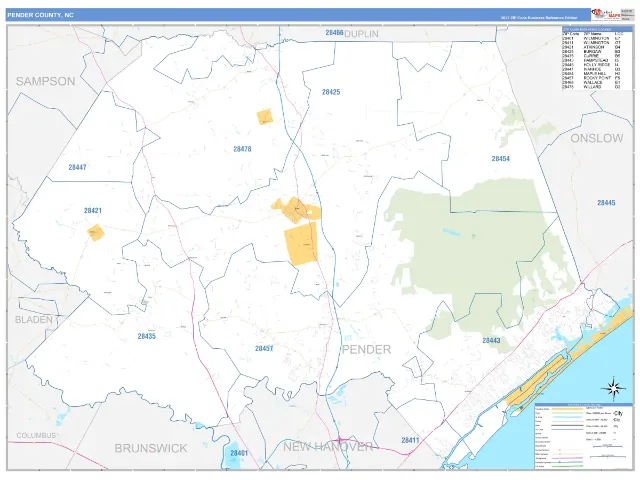640x480 pixels.
Task: Click the large orange rectangular city area
Action: (301, 244)
